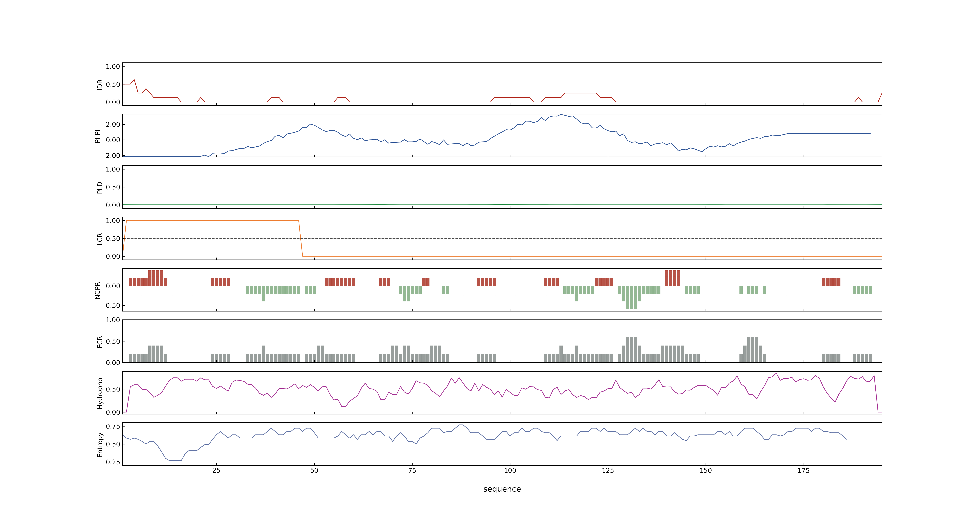This screenshot has width=980, height=523.
Task: Click the Entropy curve minimum near position 14
Action: click(175, 460)
